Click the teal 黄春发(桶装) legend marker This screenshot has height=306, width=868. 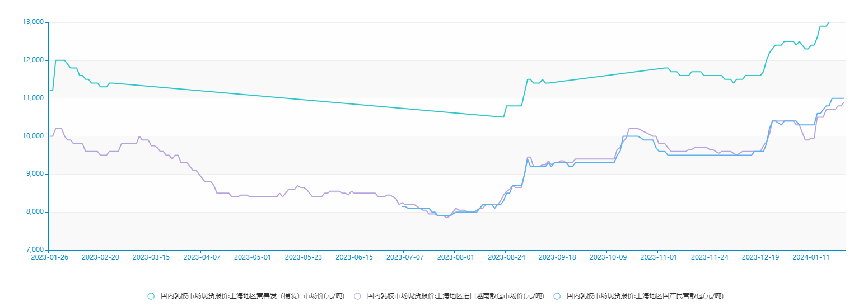pyautogui.click(x=151, y=296)
